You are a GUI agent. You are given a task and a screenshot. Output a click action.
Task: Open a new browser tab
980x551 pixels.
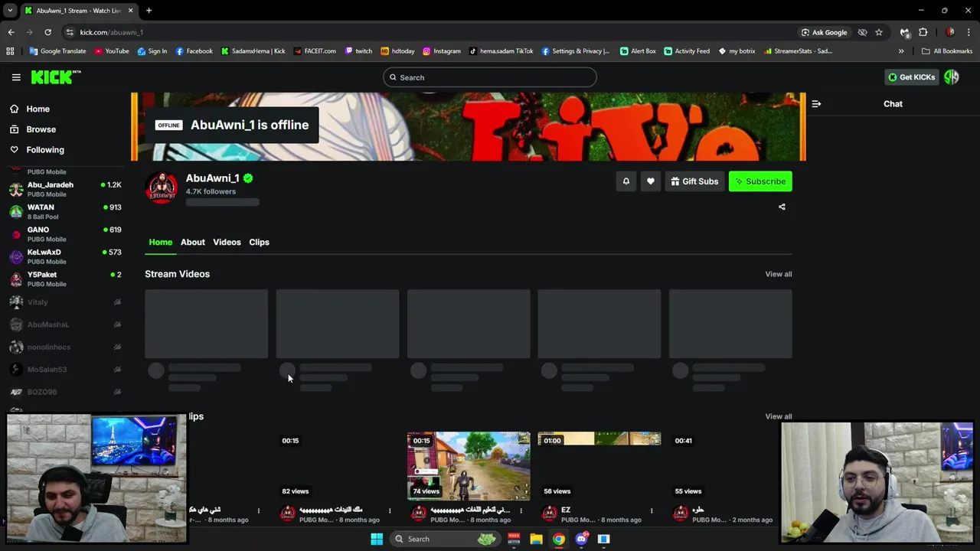(x=149, y=11)
